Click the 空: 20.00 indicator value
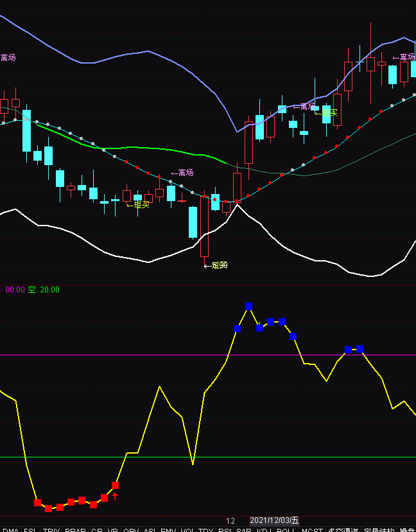 tap(44, 290)
